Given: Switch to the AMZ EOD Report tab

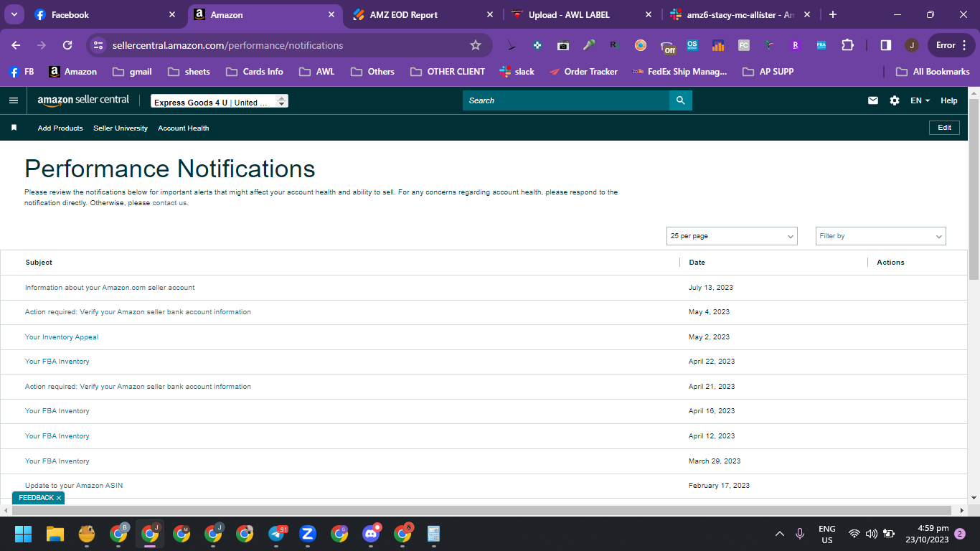Looking at the screenshot, I should [422, 15].
